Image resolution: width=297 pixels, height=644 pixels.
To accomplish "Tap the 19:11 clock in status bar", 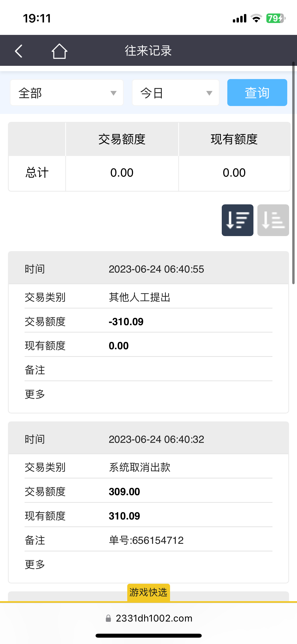I will (x=37, y=19).
